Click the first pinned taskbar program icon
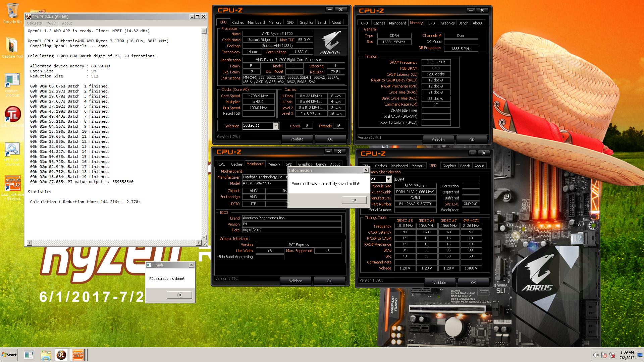The height and width of the screenshot is (362, 644). (29, 355)
